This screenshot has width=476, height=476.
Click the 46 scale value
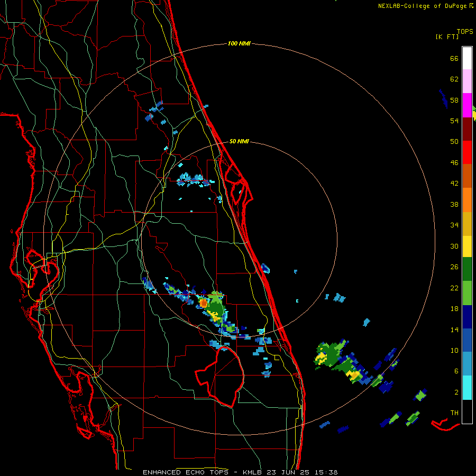[454, 162]
